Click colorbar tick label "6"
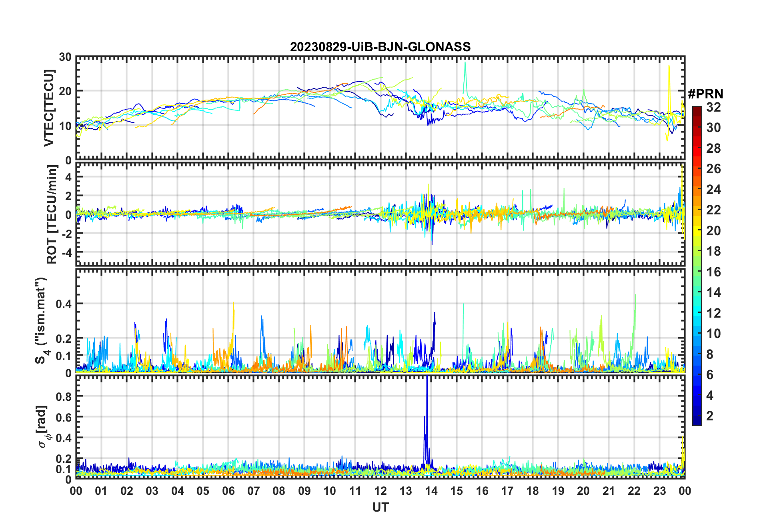The image size is (761, 532). (710, 375)
